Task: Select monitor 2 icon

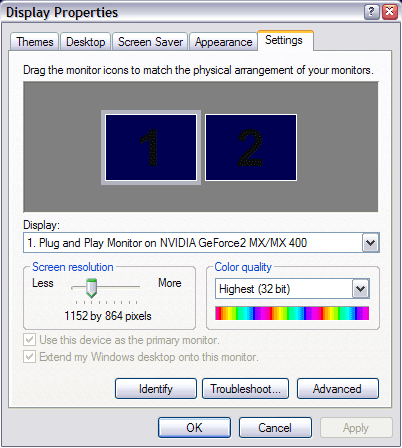Action: click(x=251, y=147)
